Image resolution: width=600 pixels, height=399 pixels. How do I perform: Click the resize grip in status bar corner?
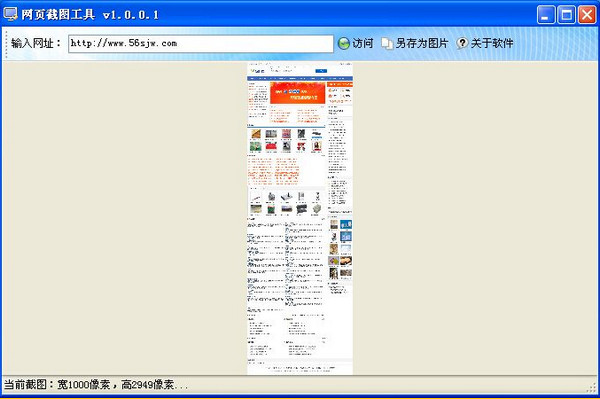pos(591,388)
